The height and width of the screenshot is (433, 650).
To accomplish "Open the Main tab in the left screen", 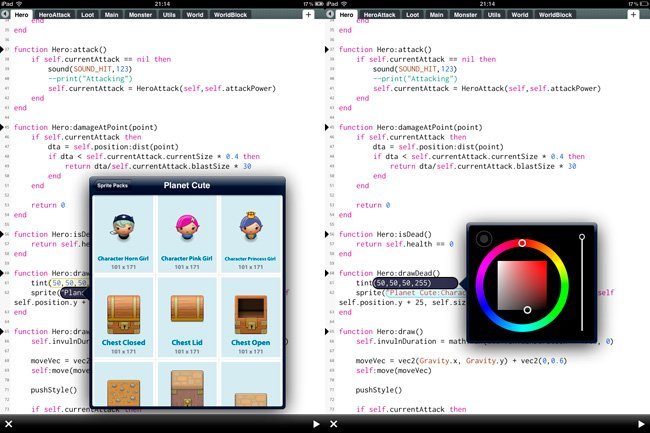I will (111, 15).
